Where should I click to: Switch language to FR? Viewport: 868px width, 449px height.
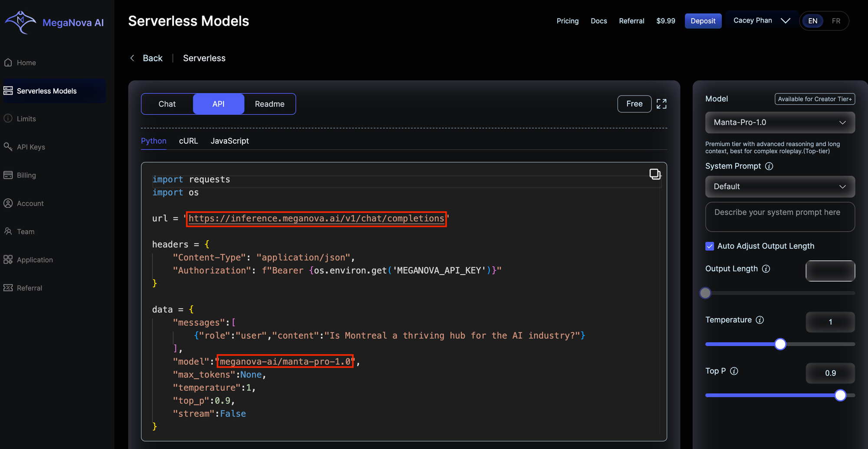[836, 21]
